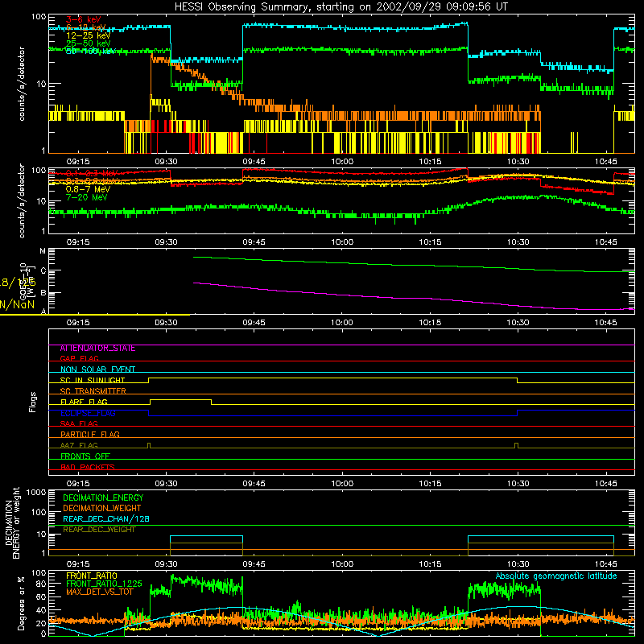
Task: Click the 09:30 tick under the GOES panel
Action: pos(166,323)
